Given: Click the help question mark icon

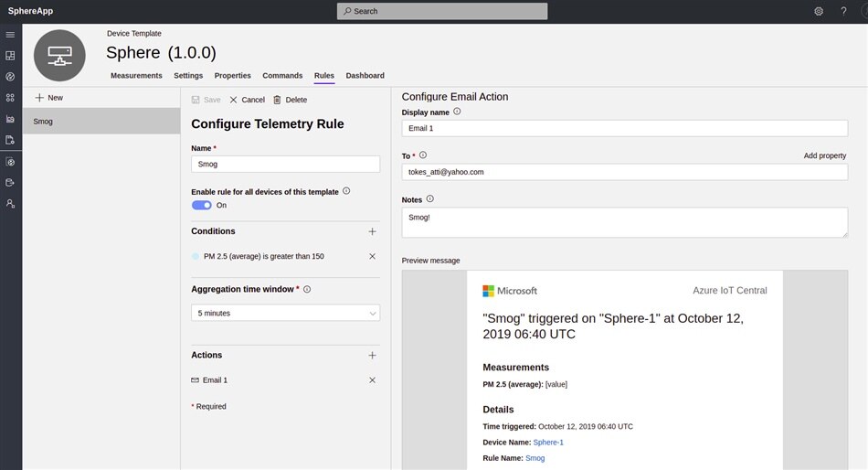Looking at the screenshot, I should (843, 11).
